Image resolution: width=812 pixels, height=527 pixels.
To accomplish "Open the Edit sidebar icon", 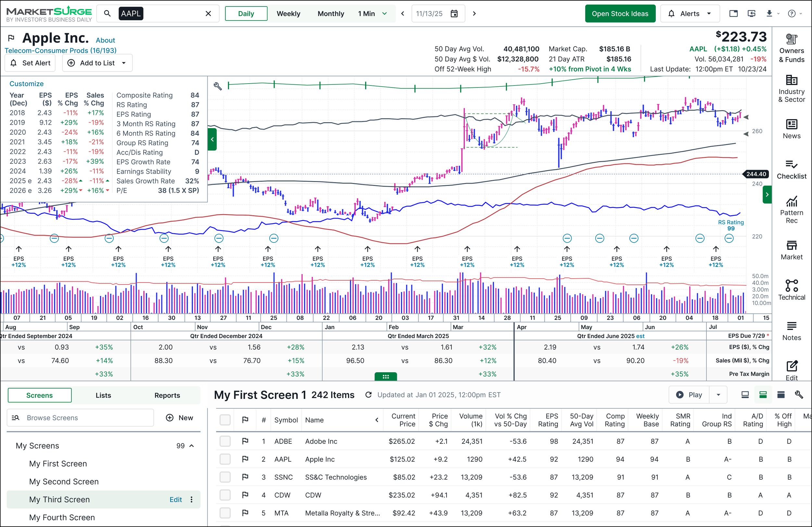I will pyautogui.click(x=791, y=371).
